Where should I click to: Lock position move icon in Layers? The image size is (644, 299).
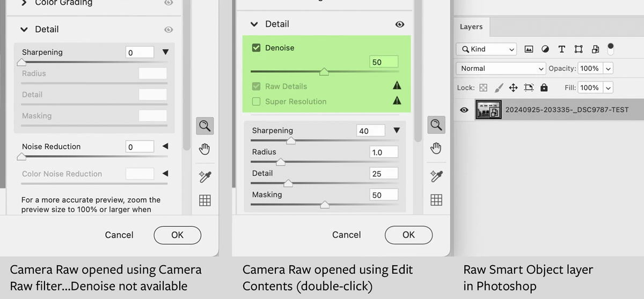point(513,88)
